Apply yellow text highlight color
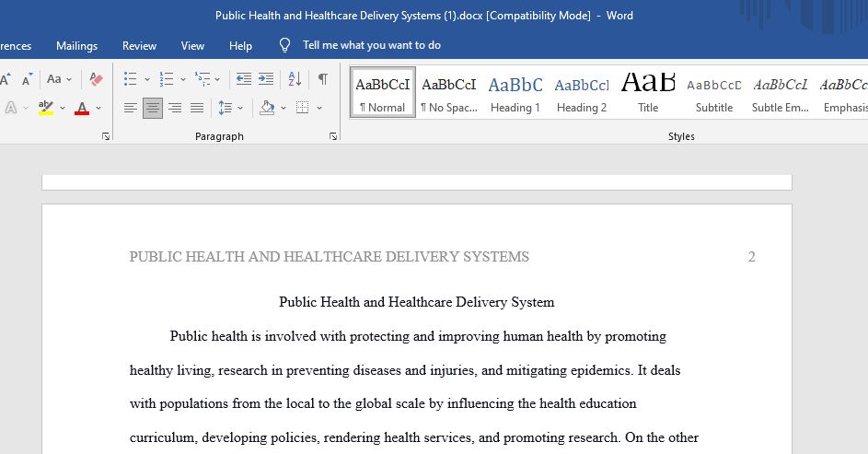This screenshot has height=454, width=868. (x=46, y=108)
